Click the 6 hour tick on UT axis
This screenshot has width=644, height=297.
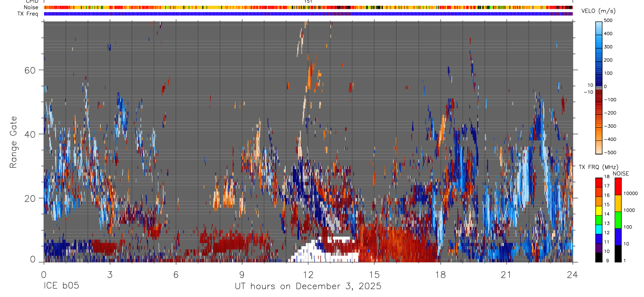point(176,274)
